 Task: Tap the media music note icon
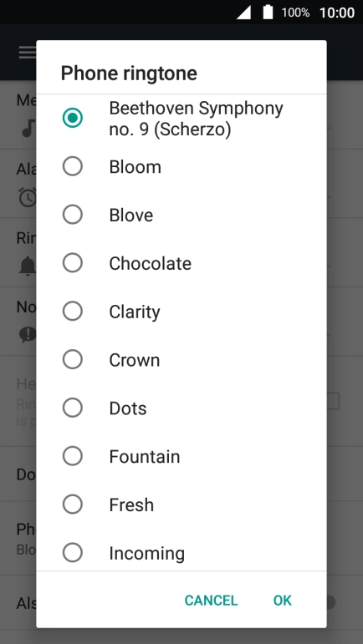[28, 129]
